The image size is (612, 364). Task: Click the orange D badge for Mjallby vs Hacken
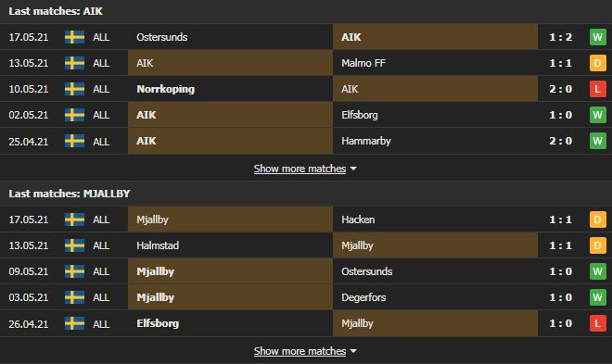(597, 220)
